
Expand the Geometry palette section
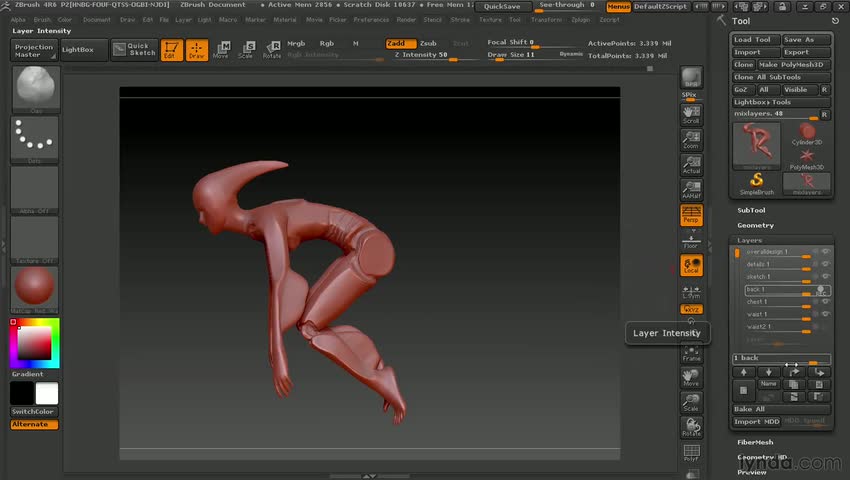point(756,225)
